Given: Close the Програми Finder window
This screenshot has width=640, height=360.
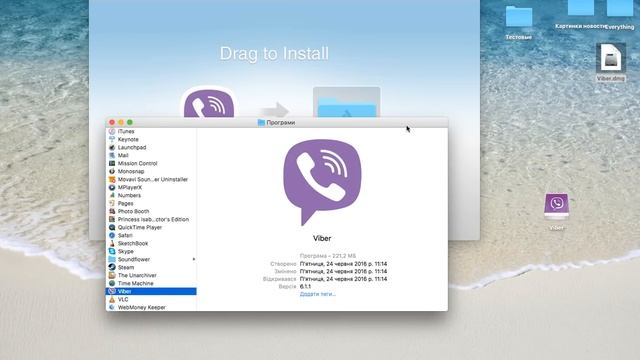Looking at the screenshot, I should 112,122.
